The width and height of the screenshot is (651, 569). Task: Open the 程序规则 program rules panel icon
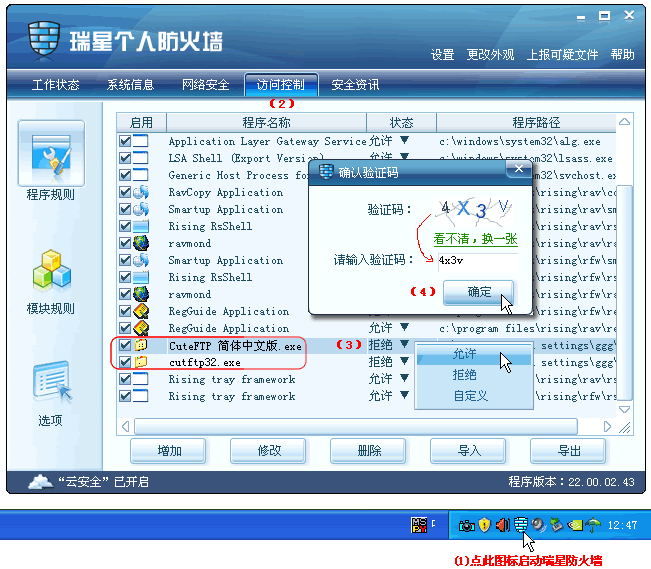point(51,154)
